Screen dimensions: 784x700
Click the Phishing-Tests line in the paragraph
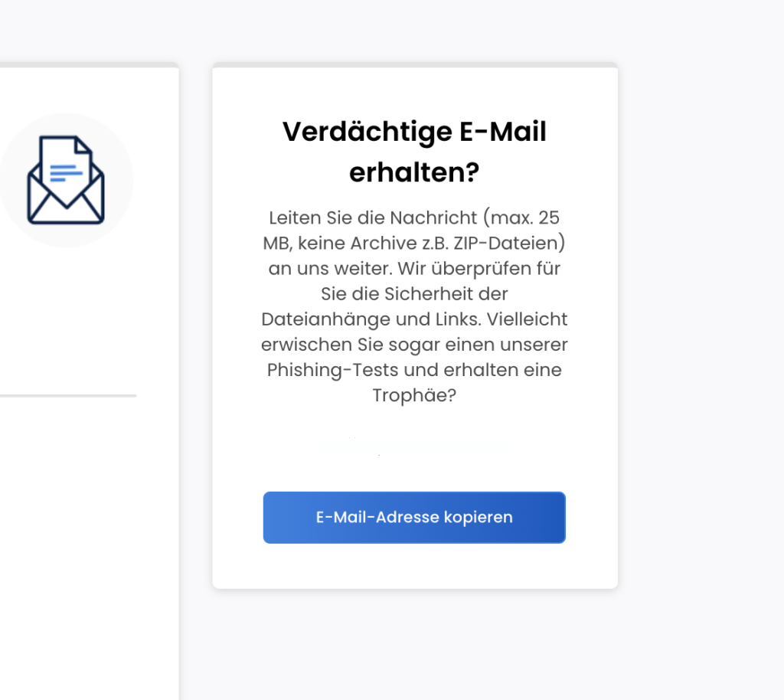tap(414, 370)
